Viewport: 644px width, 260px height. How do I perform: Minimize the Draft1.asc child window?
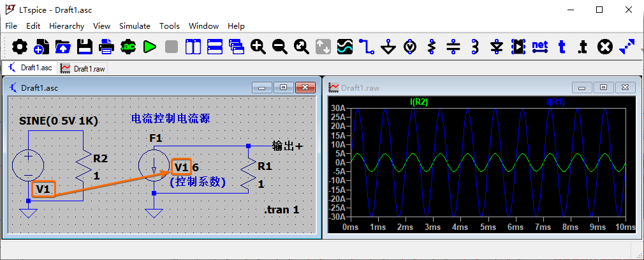(x=262, y=88)
